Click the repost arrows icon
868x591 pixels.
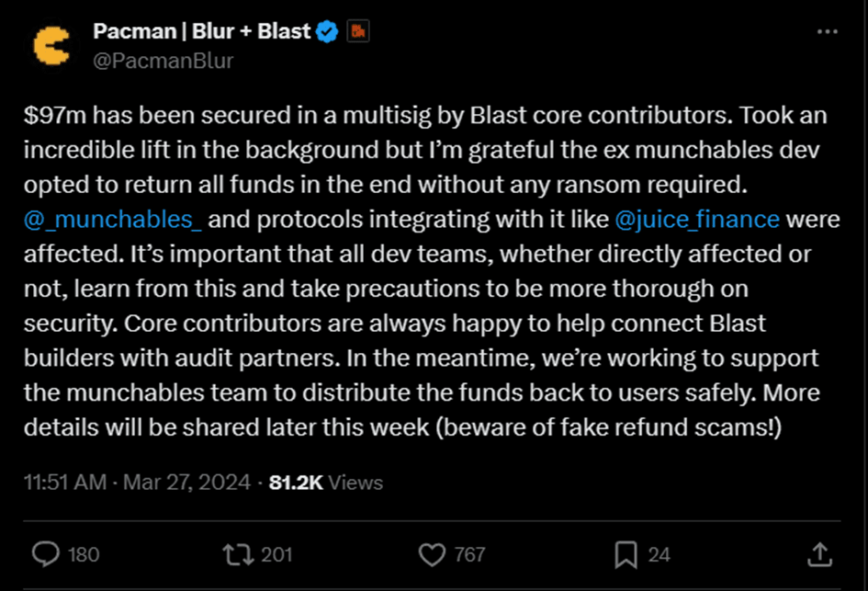(x=237, y=554)
